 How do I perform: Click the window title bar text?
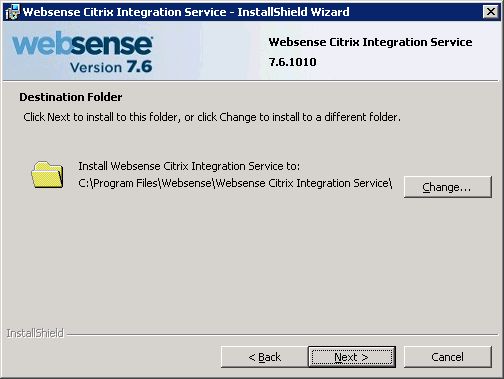click(186, 12)
